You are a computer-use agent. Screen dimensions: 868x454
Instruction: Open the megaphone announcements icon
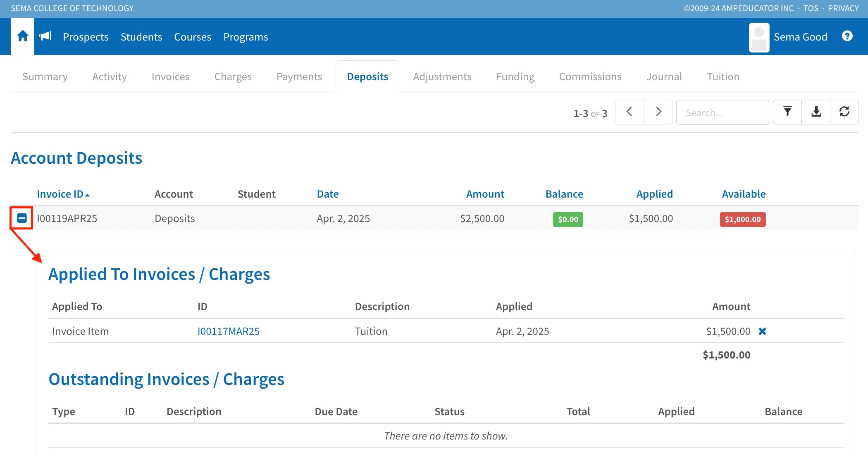point(45,36)
